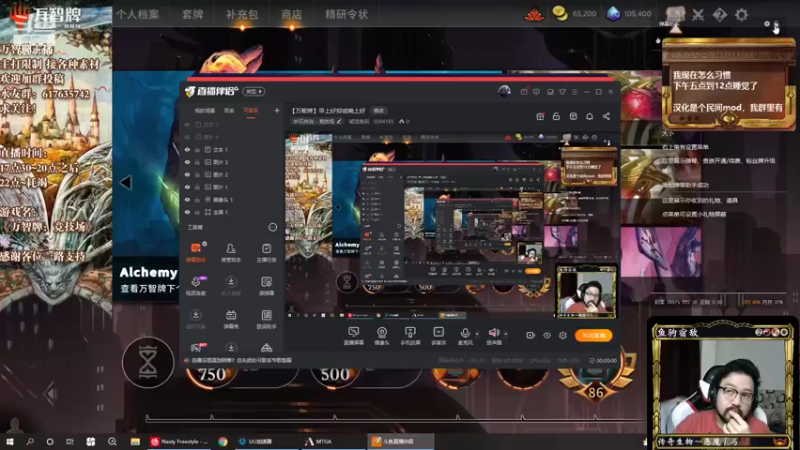Click the gold coins 65,200 balance
800x450 pixels.
(574, 14)
